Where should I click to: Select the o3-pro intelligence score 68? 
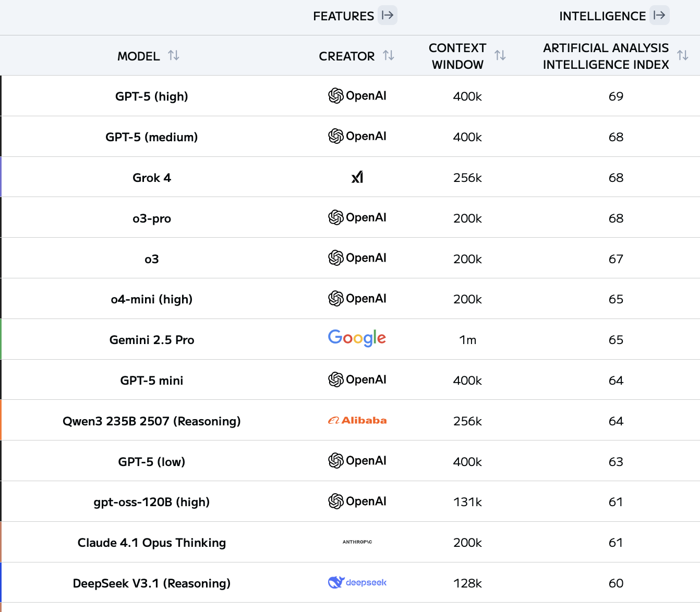pos(616,218)
